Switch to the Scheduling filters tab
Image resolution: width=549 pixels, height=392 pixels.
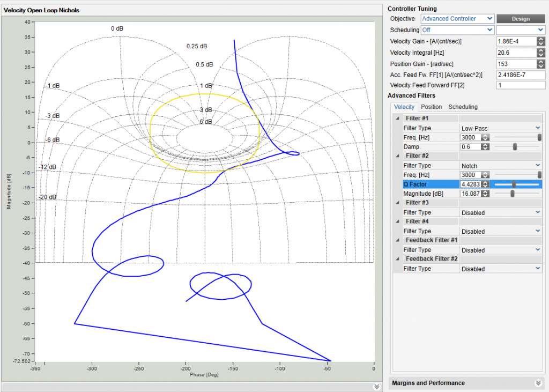coord(463,107)
